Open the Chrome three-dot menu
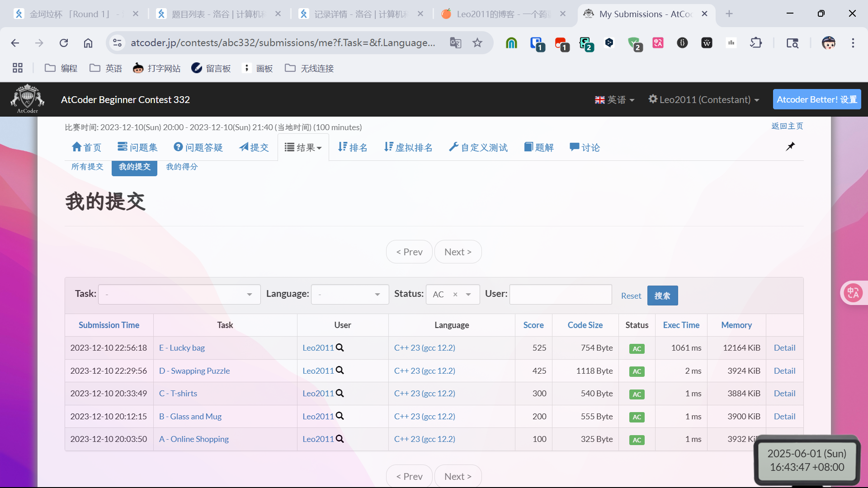Screen dimensions: 868x488 tap(853, 43)
